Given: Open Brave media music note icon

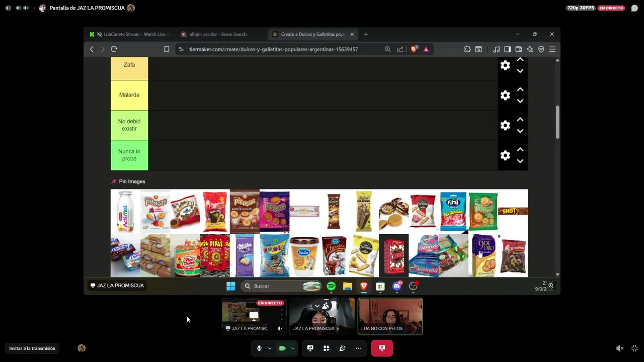Looking at the screenshot, I should (x=497, y=49).
